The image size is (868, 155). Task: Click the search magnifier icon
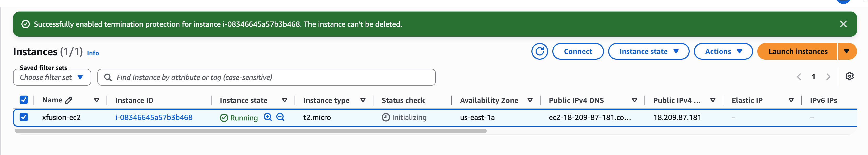click(108, 77)
